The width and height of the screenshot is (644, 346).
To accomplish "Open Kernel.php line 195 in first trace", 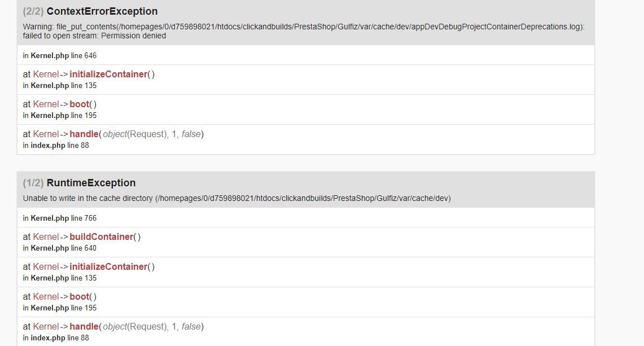I will (60, 116).
